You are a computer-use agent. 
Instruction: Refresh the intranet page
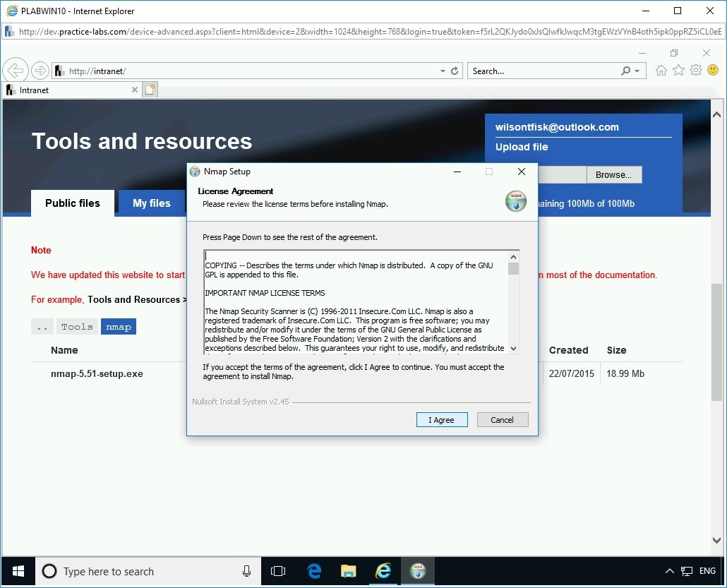pos(454,70)
